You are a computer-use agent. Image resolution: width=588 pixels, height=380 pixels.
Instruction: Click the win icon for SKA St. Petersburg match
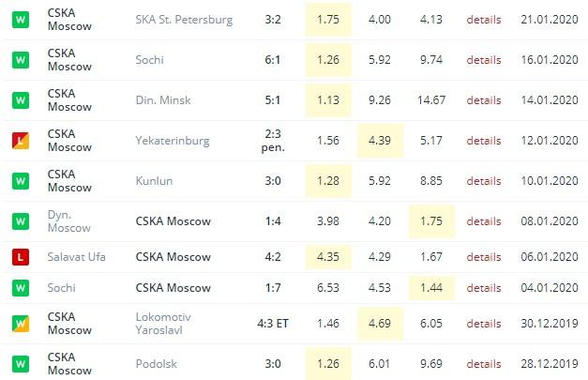point(19,20)
